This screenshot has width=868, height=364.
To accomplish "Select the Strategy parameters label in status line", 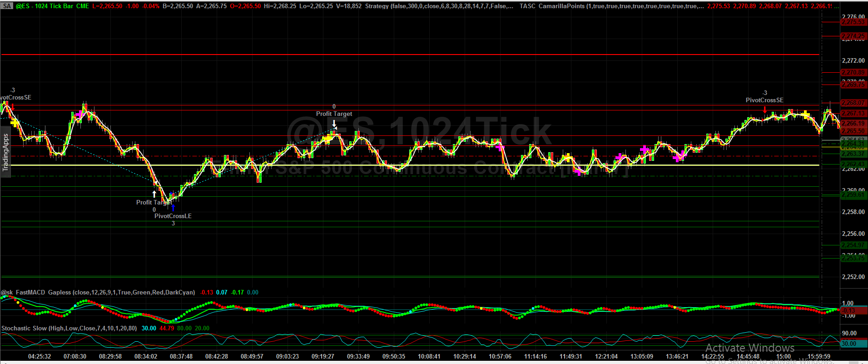I will 440,6.
